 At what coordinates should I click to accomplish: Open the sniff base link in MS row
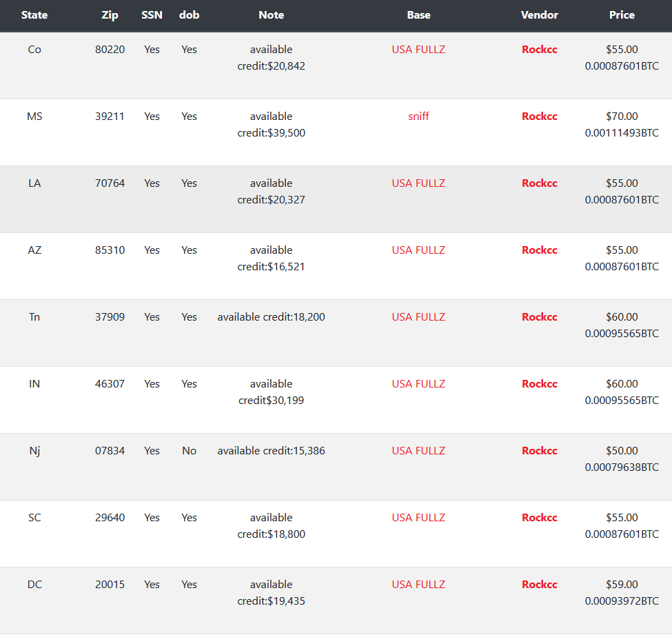pyautogui.click(x=419, y=117)
